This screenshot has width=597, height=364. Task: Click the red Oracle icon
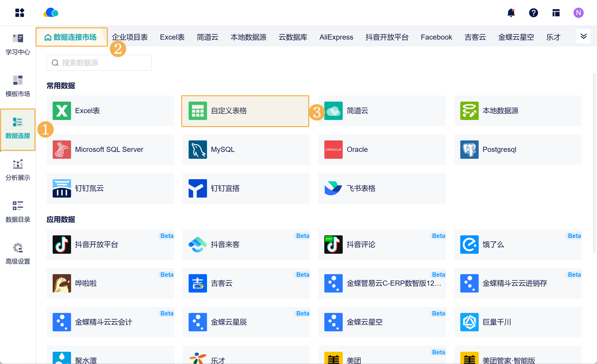pos(334,150)
